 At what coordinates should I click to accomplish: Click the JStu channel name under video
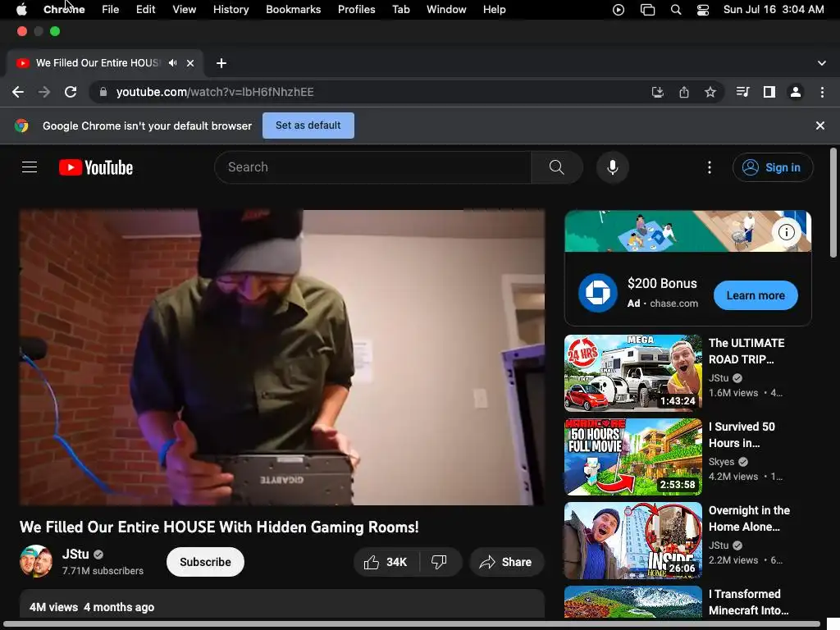(75, 554)
